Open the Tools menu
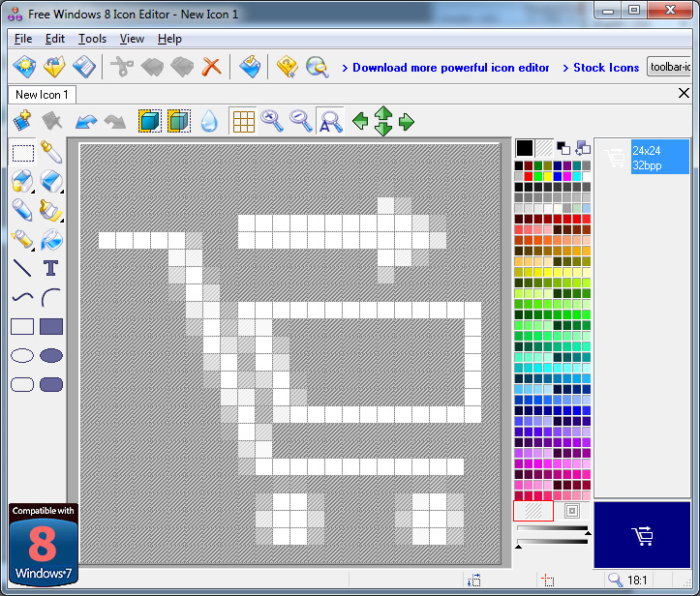 click(x=92, y=39)
